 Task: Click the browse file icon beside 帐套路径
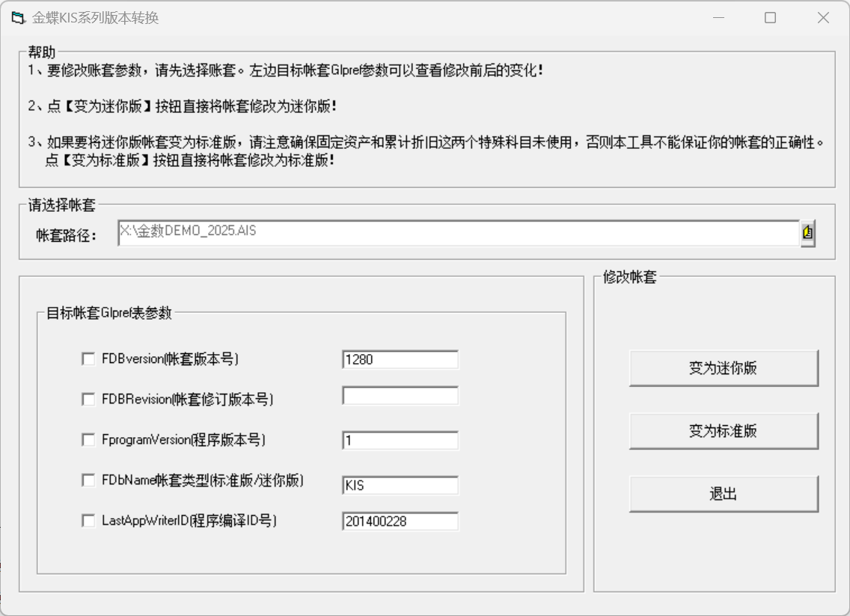coord(807,234)
